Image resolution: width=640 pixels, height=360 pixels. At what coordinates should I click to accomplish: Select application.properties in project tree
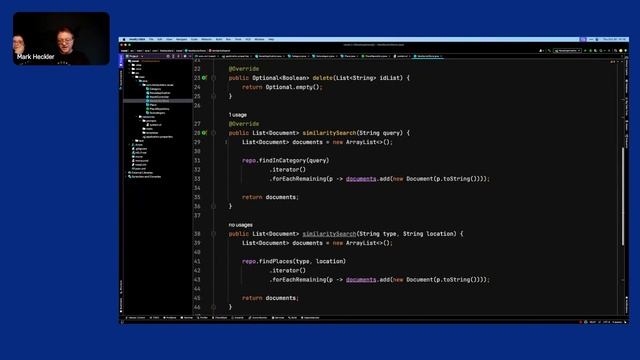(x=158, y=137)
